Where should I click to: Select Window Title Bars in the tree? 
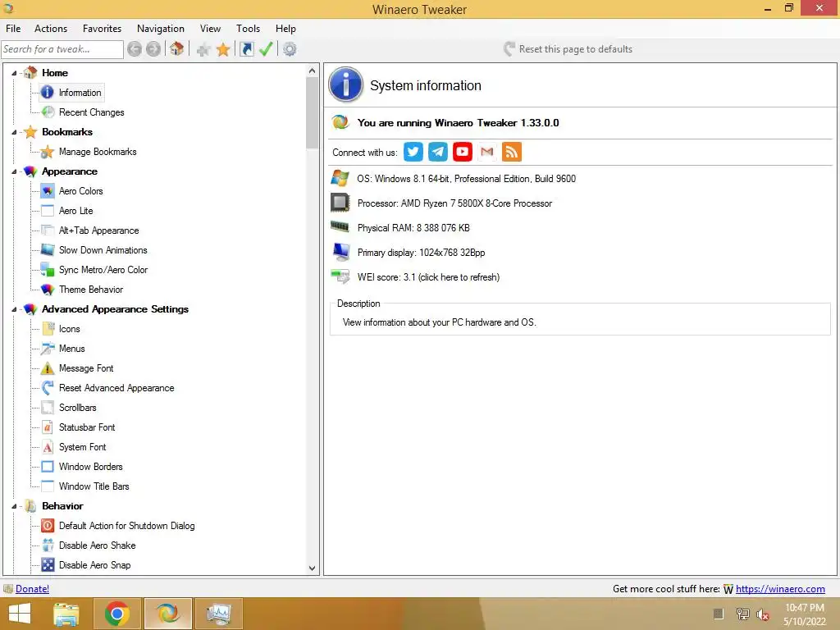tap(94, 486)
